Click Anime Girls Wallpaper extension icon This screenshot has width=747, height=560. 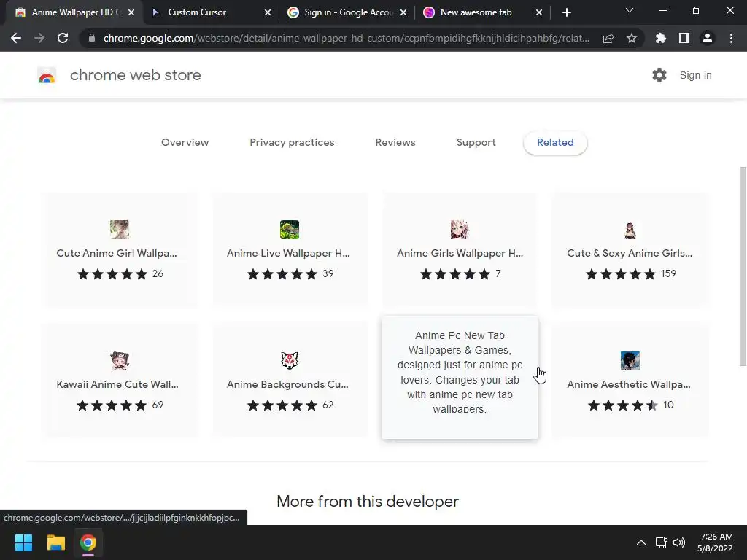460,230
